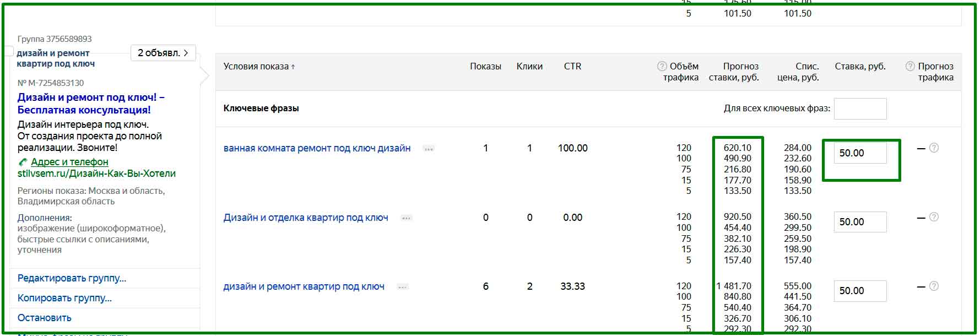Click the question icon in the Дизайн и отделка row
The image size is (980, 336).
[934, 217]
